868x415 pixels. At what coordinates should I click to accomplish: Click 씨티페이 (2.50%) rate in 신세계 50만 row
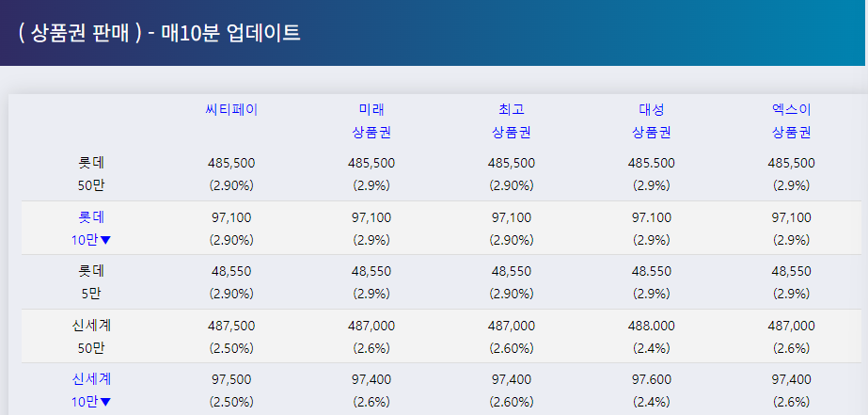[x=231, y=348]
